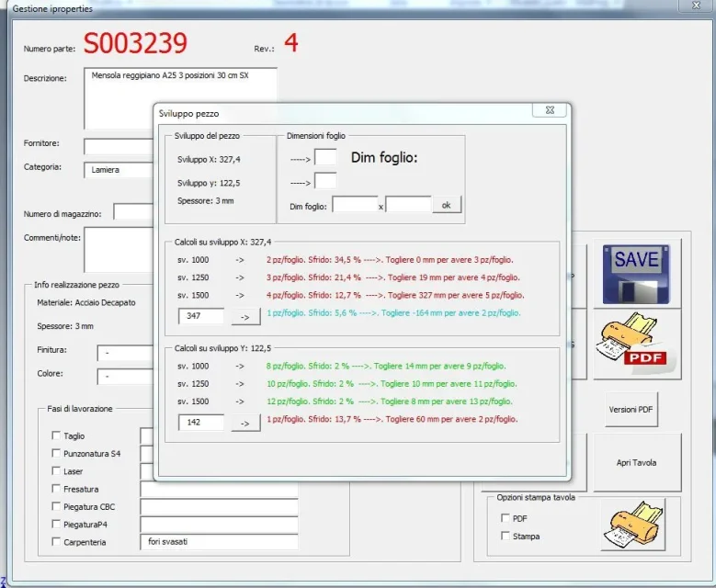Enable the PDF print option checkbox
This screenshot has height=588, width=716.
point(505,518)
